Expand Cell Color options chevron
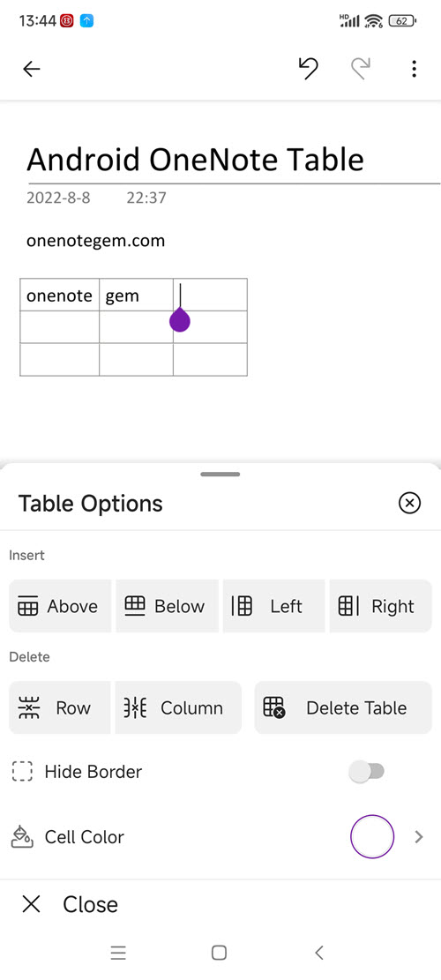441x980 pixels. pyautogui.click(x=419, y=837)
